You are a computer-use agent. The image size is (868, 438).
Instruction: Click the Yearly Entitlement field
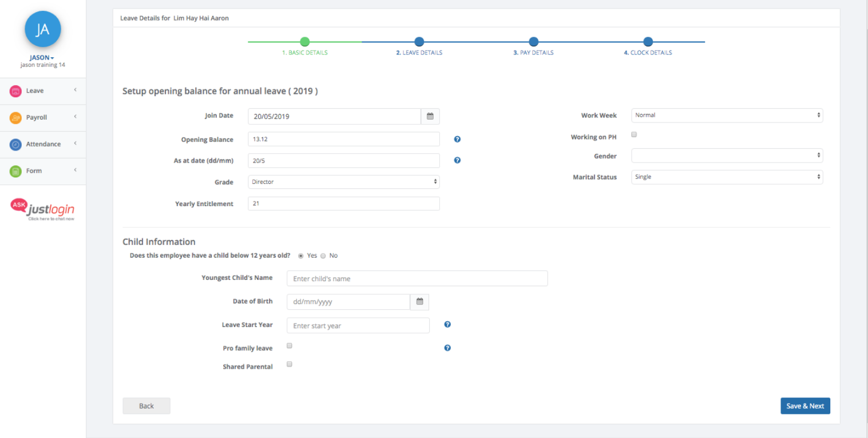[x=344, y=203]
